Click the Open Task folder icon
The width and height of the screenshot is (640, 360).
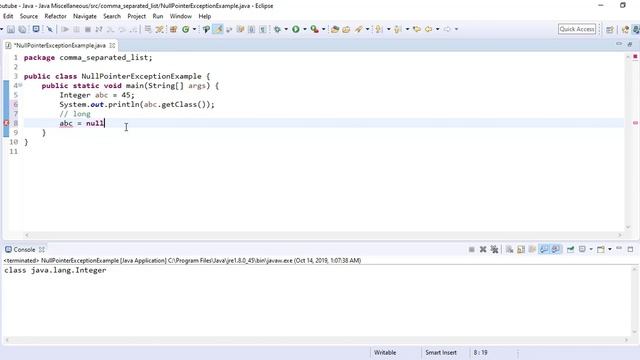pos(346,29)
